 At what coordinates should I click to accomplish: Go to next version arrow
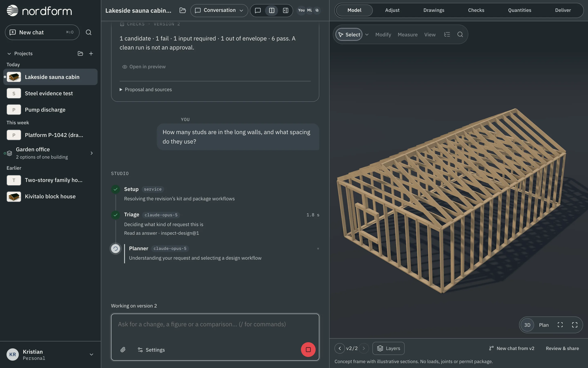tap(364, 349)
